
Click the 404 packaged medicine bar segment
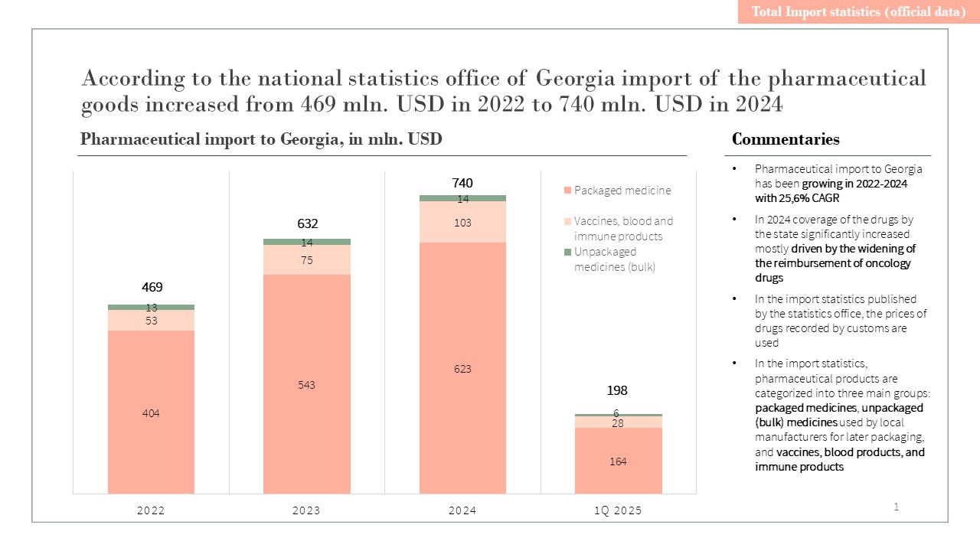pos(152,412)
